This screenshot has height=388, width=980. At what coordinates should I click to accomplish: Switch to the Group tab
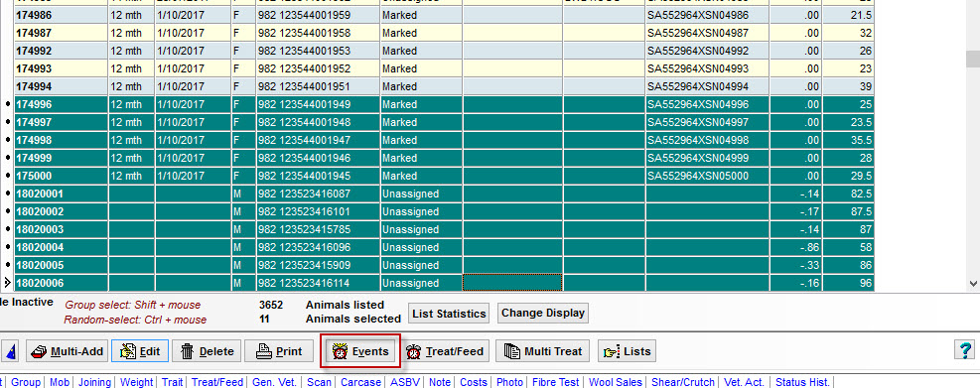(26, 382)
